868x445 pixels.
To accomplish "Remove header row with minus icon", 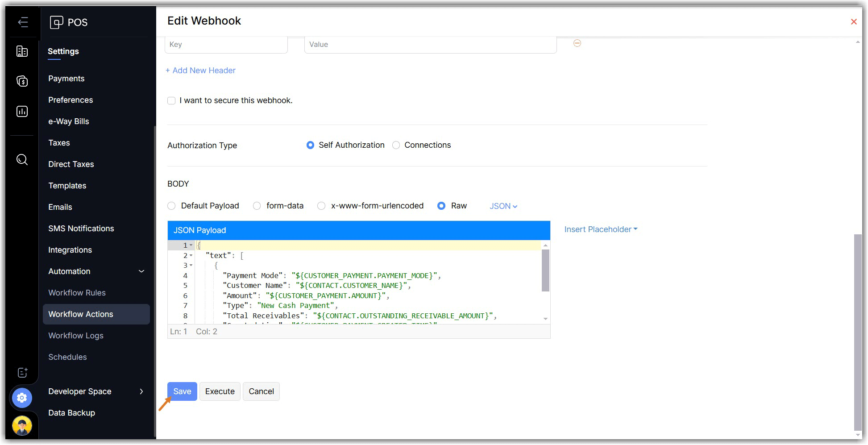I will pyautogui.click(x=577, y=43).
